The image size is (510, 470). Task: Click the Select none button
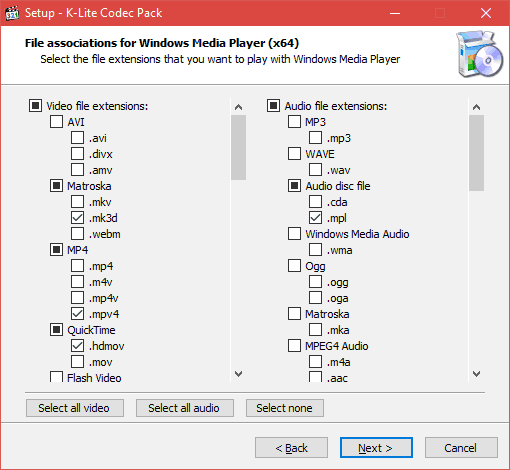(285, 408)
